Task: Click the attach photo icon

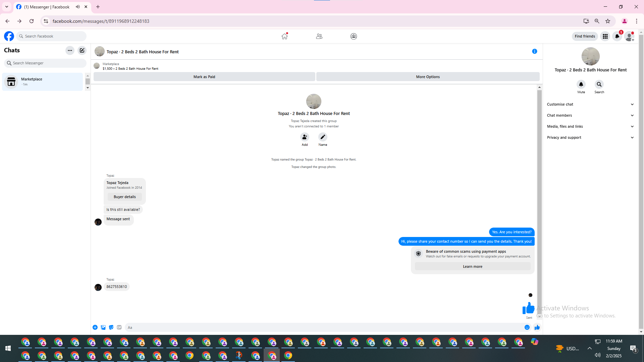Action: 103,327
